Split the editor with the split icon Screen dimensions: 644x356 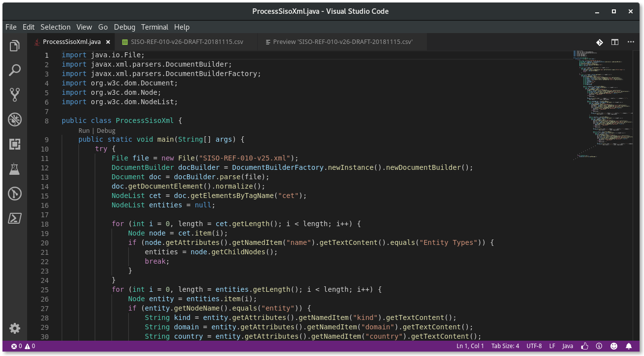click(615, 42)
